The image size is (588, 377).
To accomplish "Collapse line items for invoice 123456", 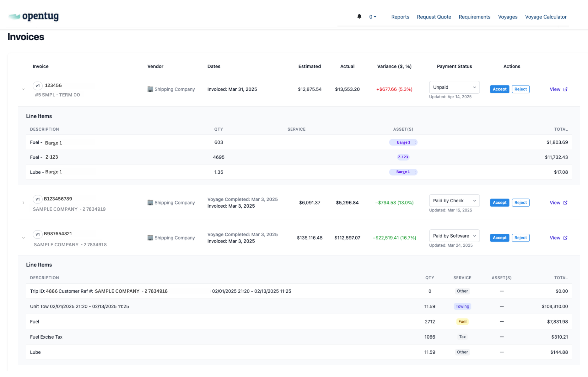I will [23, 89].
